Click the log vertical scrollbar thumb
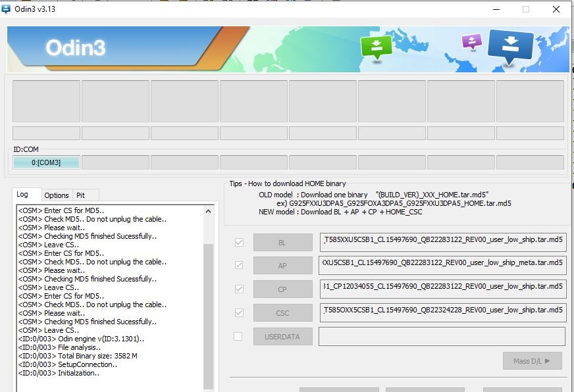574x392 pixels. [208, 316]
